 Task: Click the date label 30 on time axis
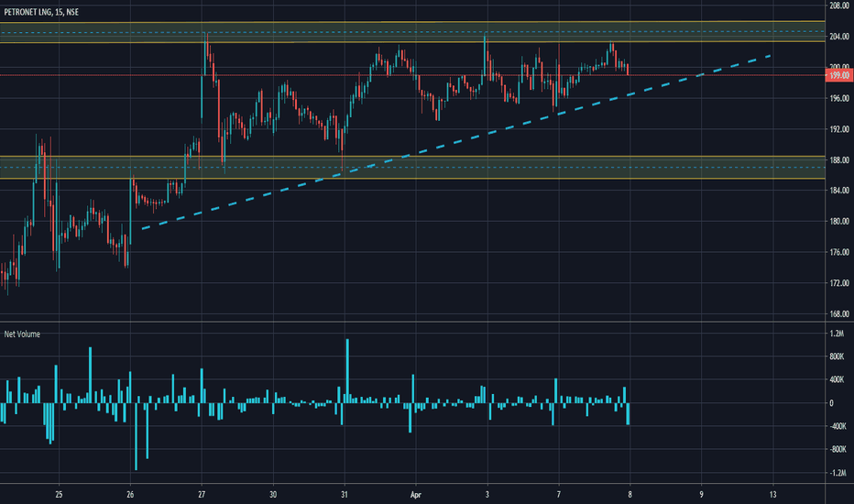click(273, 495)
